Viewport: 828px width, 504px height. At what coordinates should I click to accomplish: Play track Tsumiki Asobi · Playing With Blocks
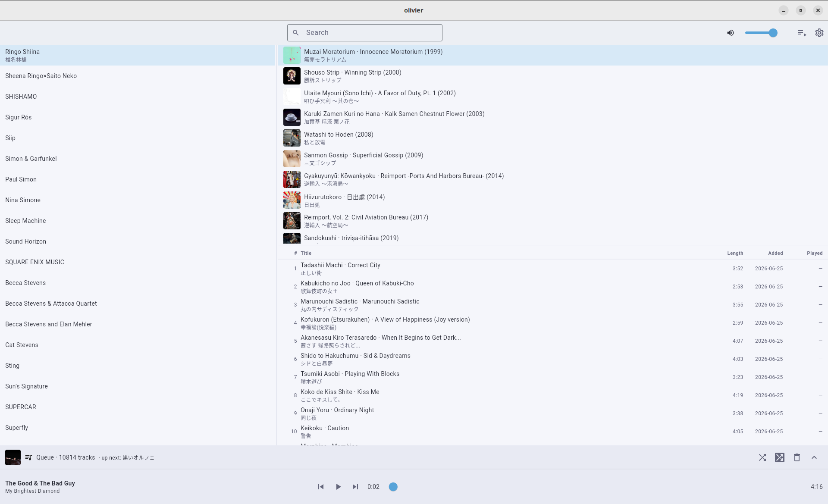tap(553, 377)
